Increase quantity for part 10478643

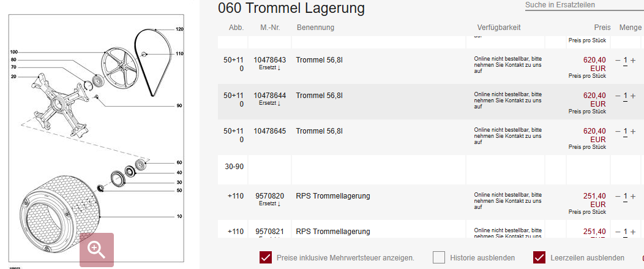pos(633,61)
